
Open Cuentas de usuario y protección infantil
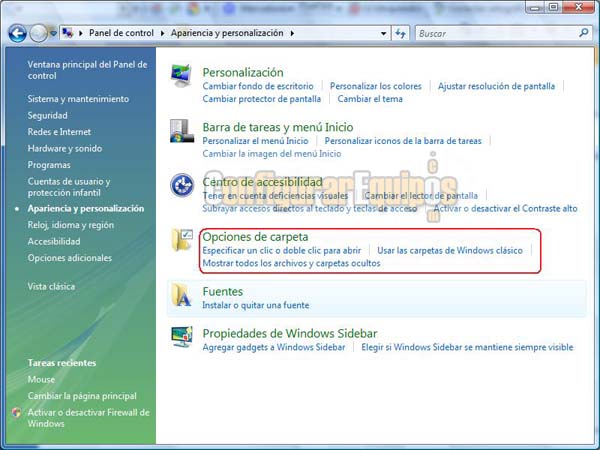[69, 187]
